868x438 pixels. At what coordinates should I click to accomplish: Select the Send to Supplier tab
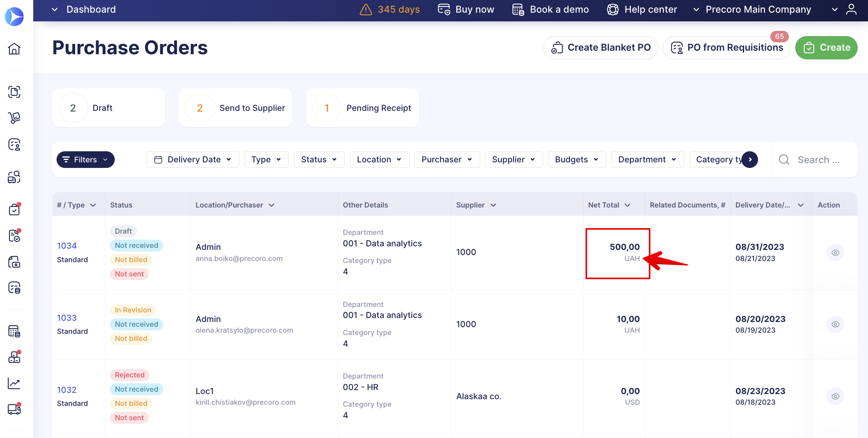click(235, 108)
